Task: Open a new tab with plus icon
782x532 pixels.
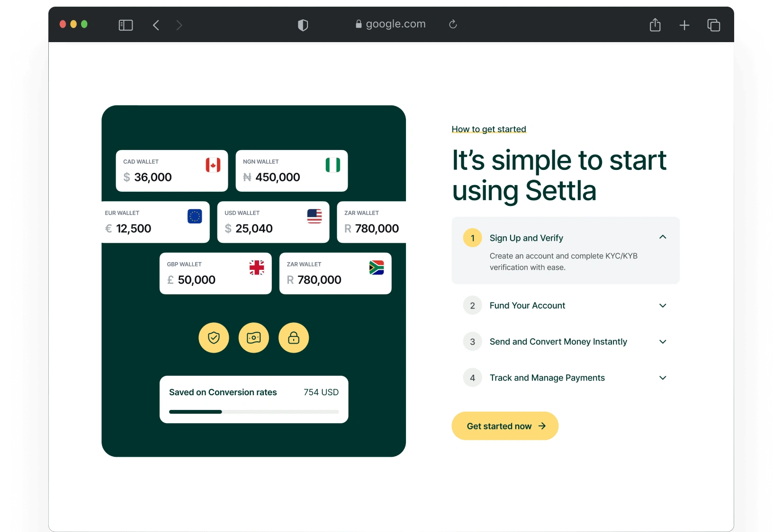Action: (684, 25)
